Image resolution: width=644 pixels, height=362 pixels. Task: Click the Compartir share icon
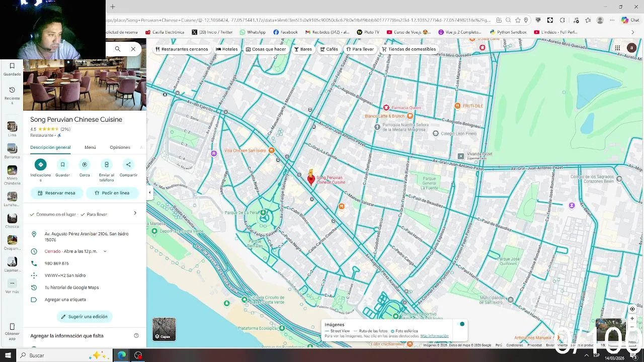click(x=128, y=164)
